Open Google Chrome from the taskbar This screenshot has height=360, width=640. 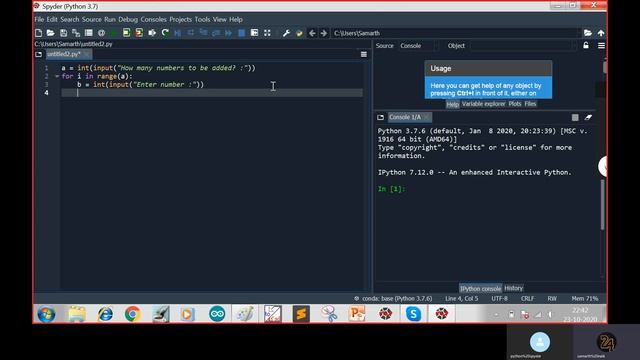pos(132,314)
